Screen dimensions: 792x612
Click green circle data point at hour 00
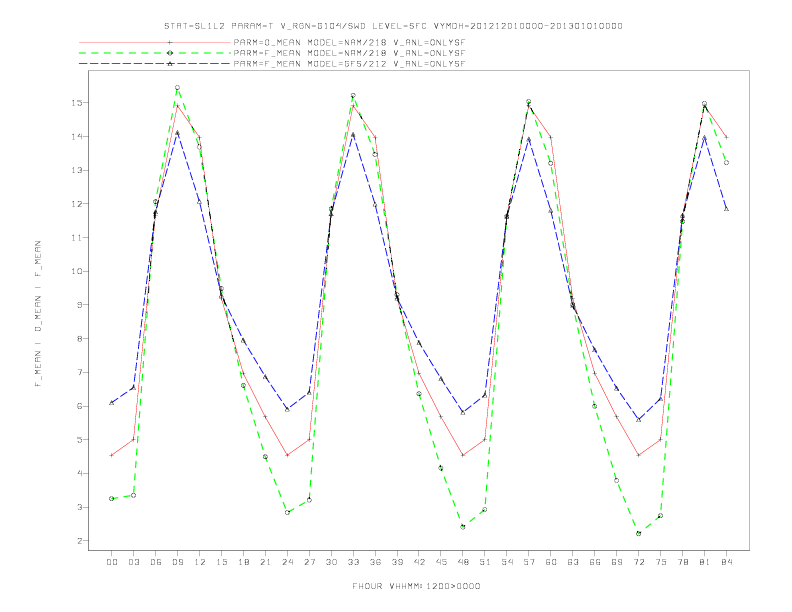[112, 498]
